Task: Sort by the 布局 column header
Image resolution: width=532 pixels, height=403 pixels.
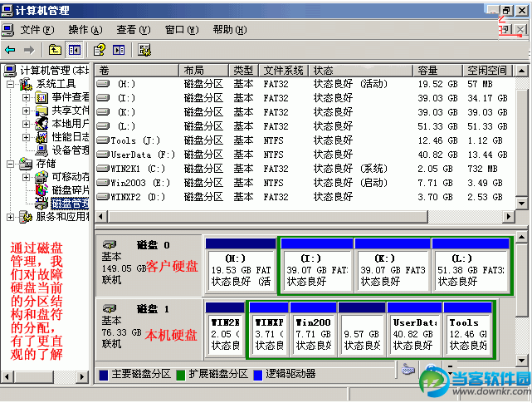Action: 204,71
